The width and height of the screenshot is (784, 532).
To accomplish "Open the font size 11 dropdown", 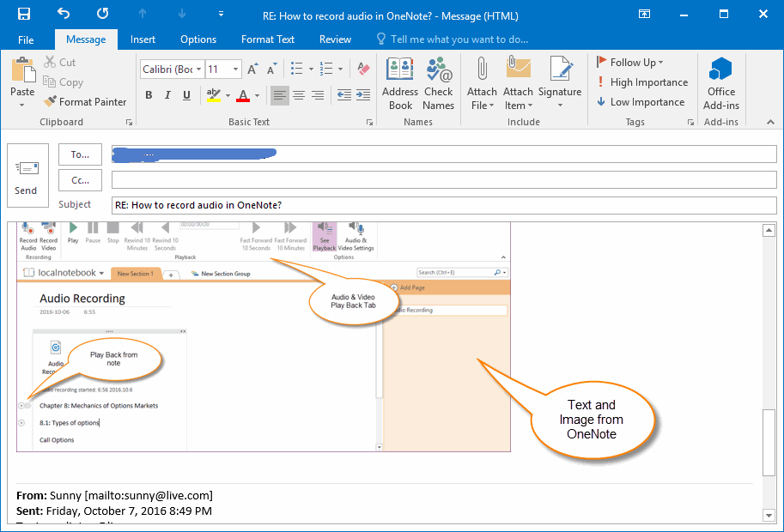I will click(x=235, y=70).
